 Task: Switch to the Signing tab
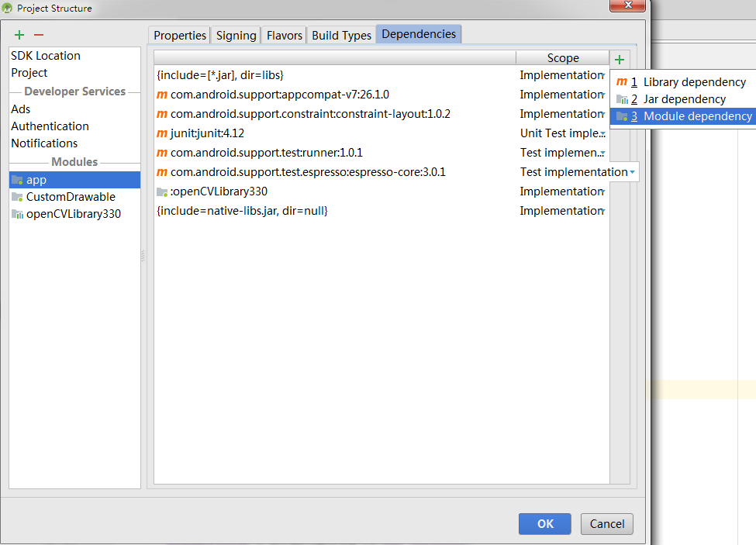click(235, 35)
